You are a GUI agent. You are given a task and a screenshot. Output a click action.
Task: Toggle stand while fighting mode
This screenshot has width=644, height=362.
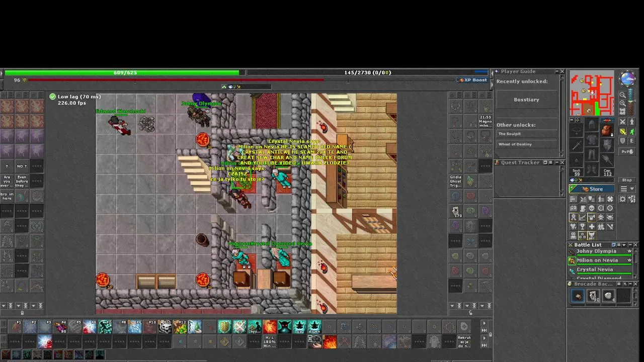[x=632, y=122]
